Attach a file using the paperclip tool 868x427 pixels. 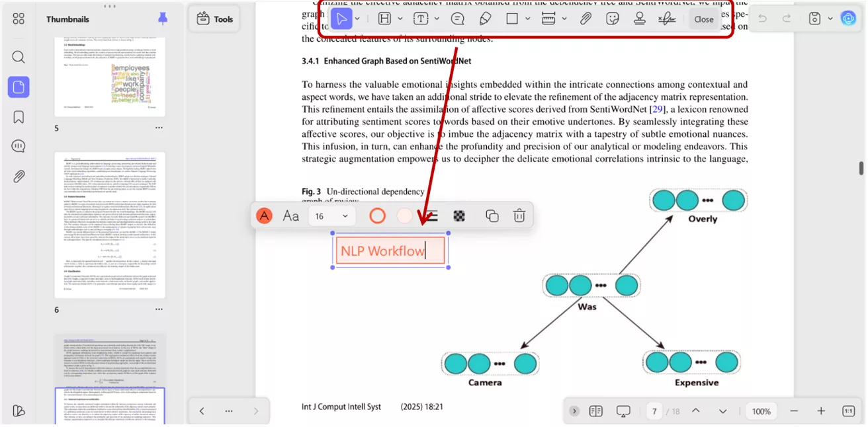point(586,19)
